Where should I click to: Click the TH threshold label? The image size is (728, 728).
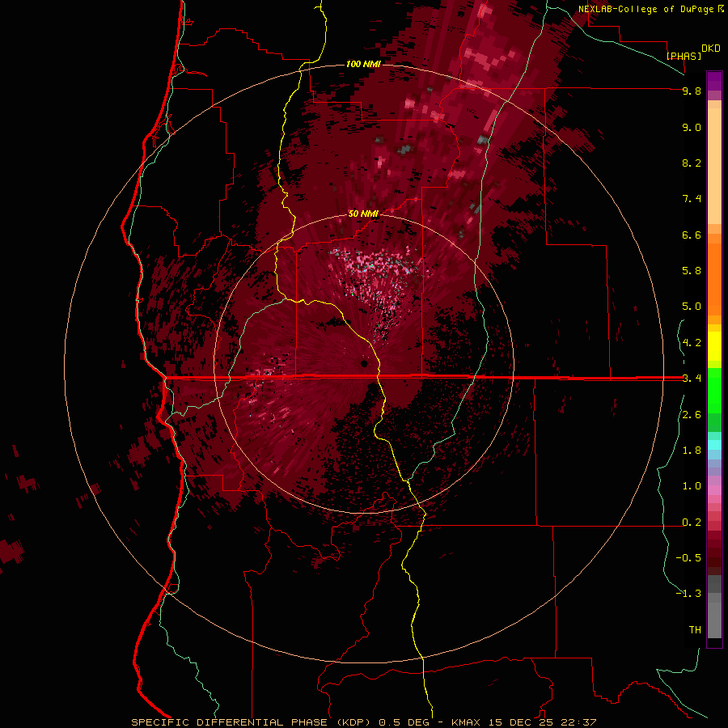coord(695,630)
